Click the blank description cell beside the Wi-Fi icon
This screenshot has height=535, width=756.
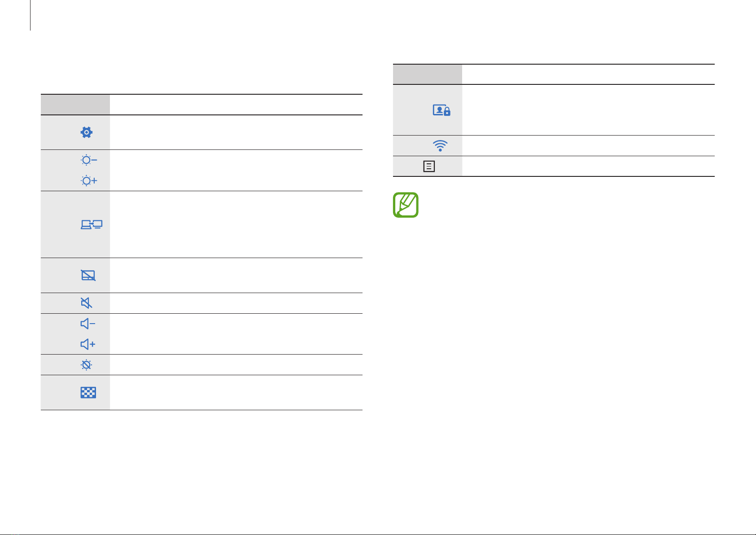588,145
